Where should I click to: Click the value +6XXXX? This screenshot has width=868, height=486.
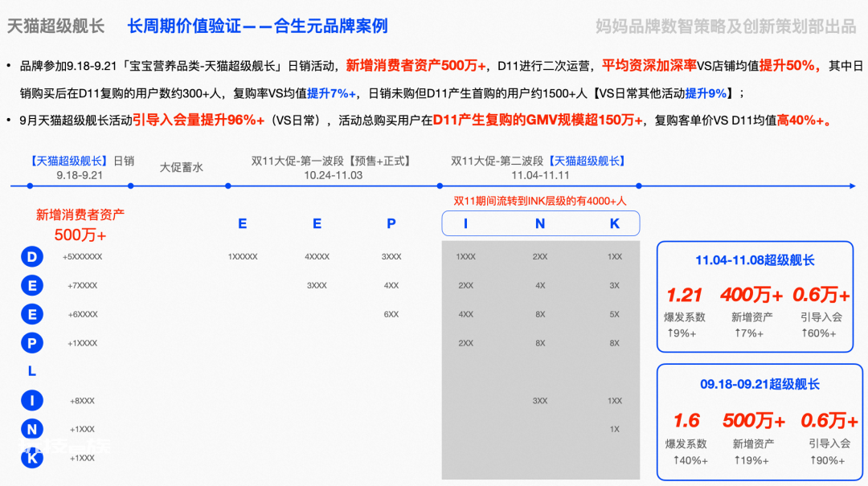pos(82,314)
